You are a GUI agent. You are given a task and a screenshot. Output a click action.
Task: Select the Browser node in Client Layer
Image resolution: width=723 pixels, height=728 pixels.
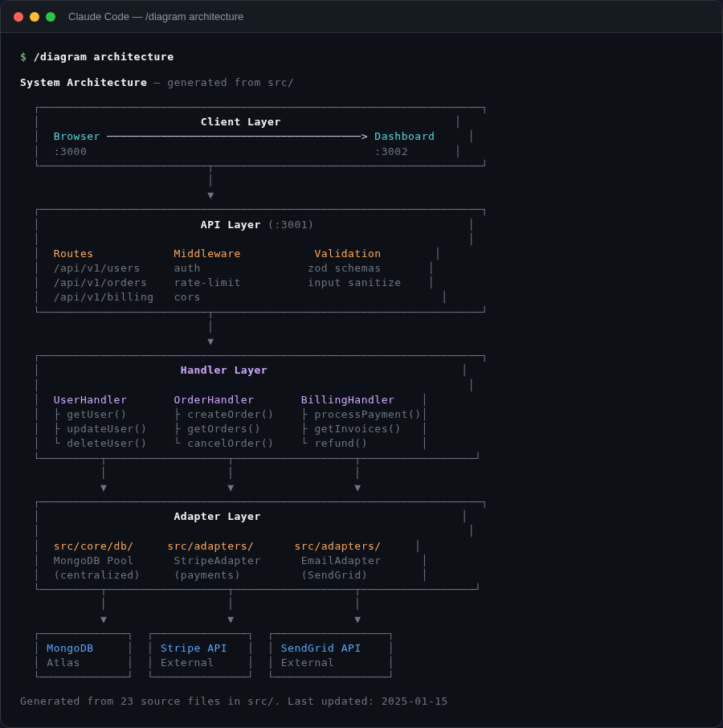pos(76,136)
